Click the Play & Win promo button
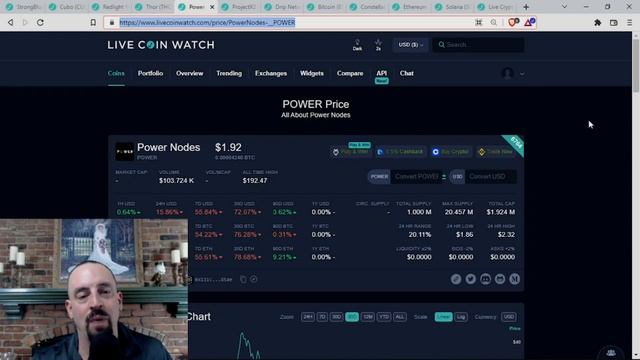640x360 pixels. [351, 151]
